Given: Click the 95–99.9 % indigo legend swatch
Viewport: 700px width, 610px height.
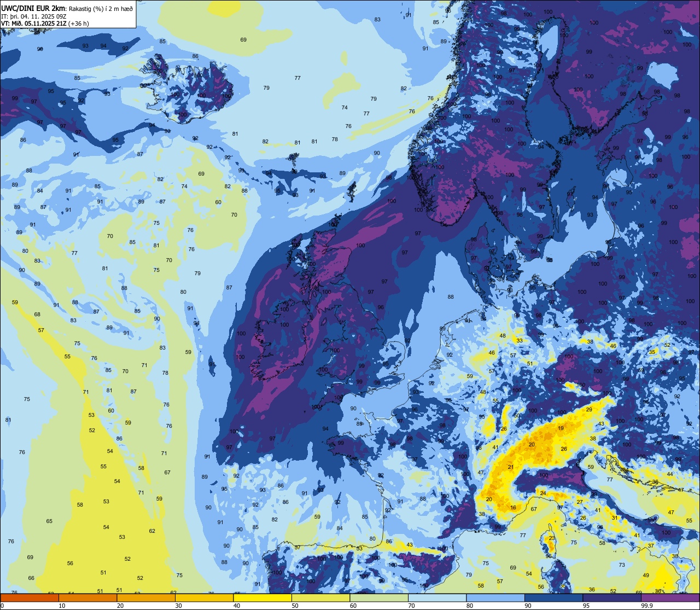Looking at the screenshot, I should coord(612,597).
